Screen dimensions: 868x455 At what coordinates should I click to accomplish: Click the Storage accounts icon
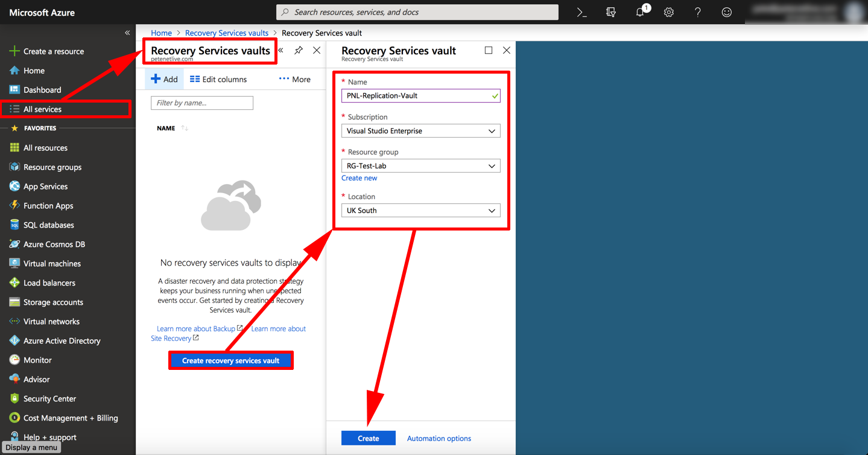click(14, 302)
